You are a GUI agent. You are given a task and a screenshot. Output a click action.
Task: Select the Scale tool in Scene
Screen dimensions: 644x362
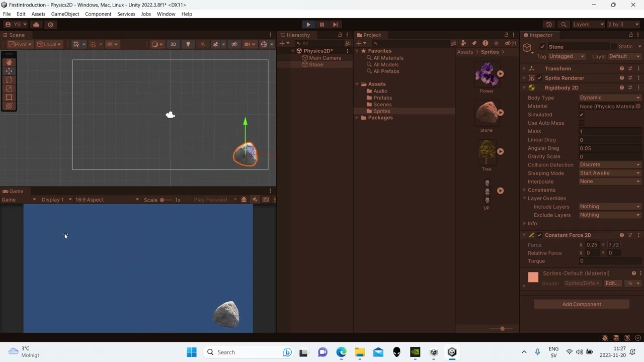pos(9,88)
